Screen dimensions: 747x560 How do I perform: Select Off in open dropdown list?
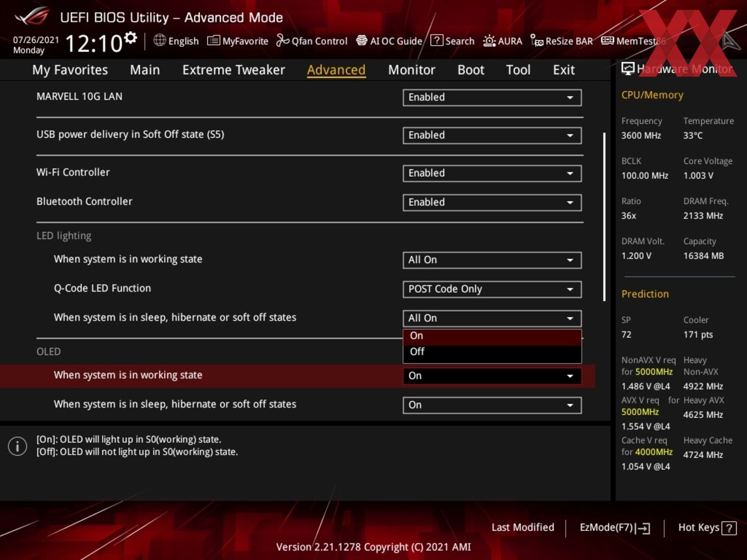click(x=492, y=352)
